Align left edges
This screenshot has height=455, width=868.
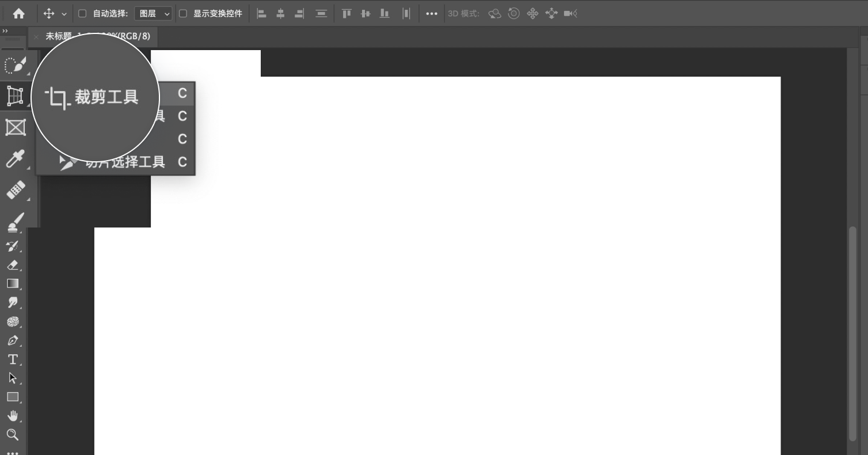(262, 14)
